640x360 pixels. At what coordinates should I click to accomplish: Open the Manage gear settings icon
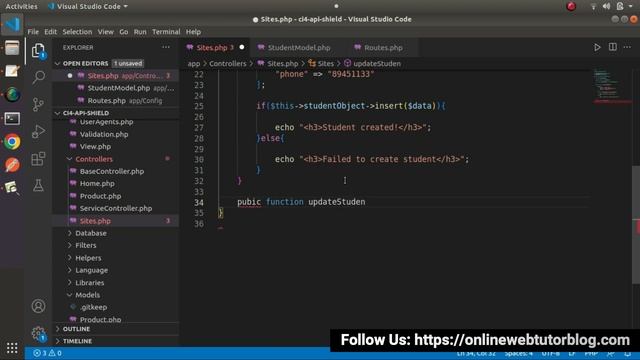38,333
